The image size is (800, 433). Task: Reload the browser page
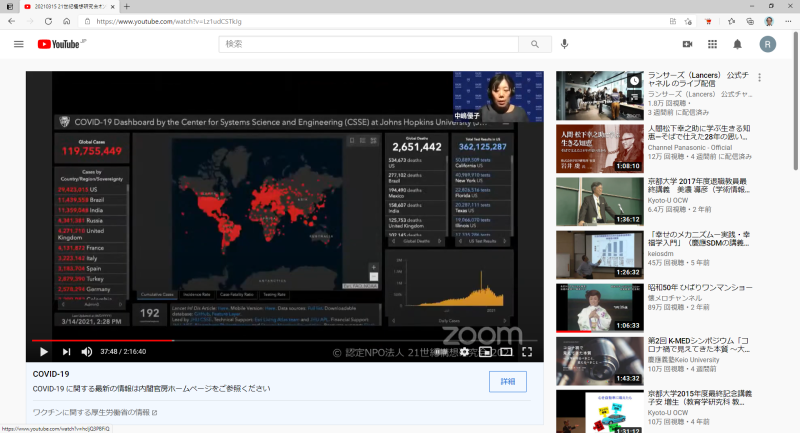[x=48, y=21]
